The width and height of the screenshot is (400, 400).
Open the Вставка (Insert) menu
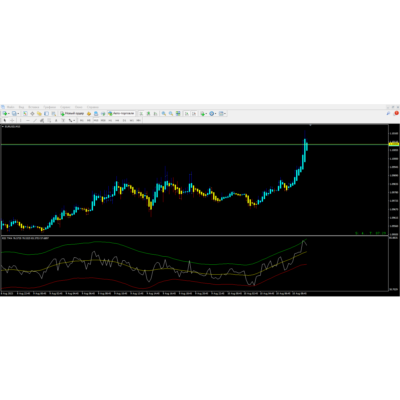click(x=34, y=107)
